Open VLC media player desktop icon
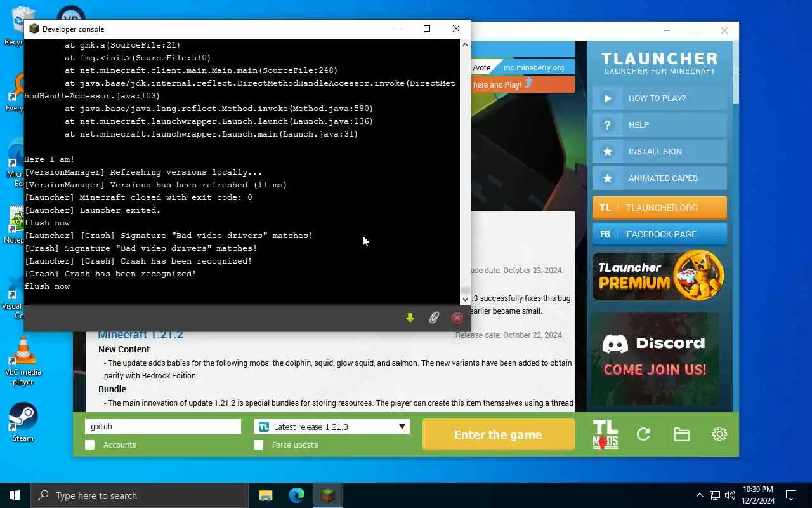This screenshot has height=508, width=812. tap(23, 361)
